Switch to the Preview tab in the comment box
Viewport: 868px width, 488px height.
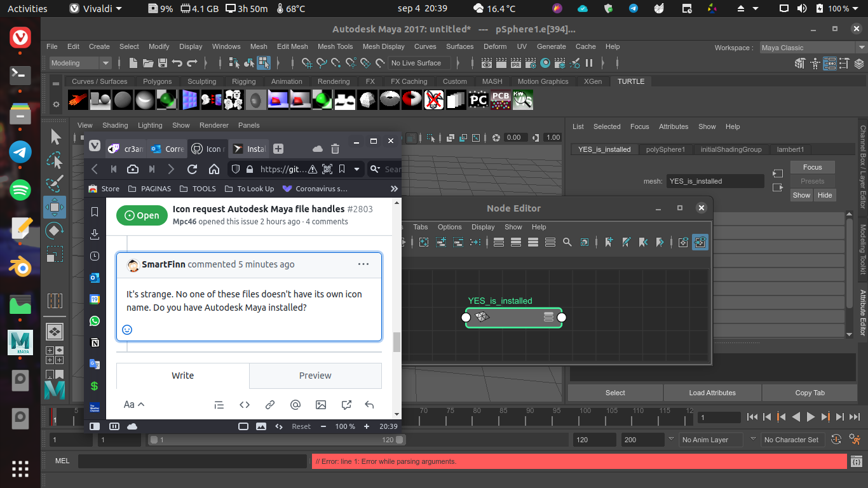coord(315,376)
